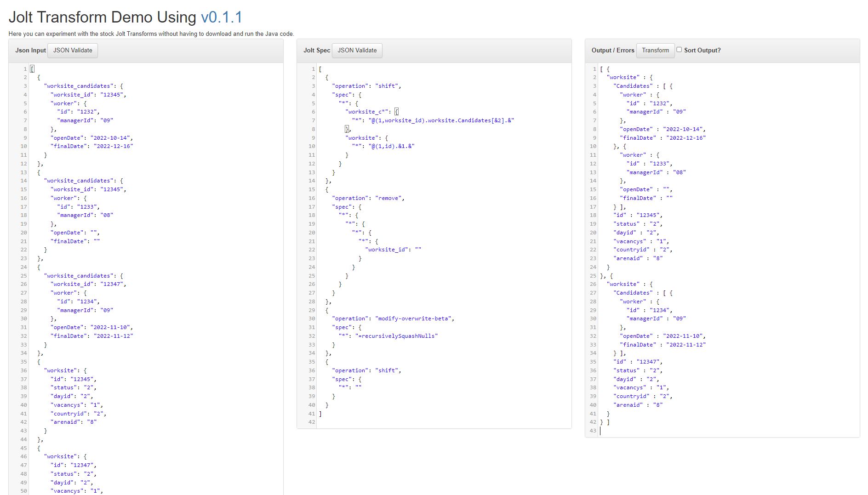Click "worksite_id": "12345" on input line 4

[x=88, y=95]
